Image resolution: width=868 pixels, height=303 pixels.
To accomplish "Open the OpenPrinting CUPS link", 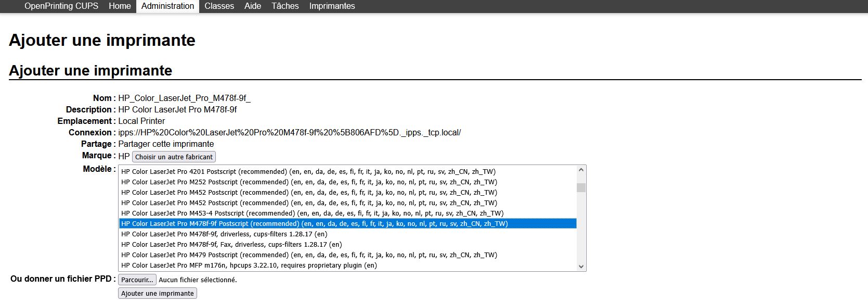I will [x=61, y=6].
